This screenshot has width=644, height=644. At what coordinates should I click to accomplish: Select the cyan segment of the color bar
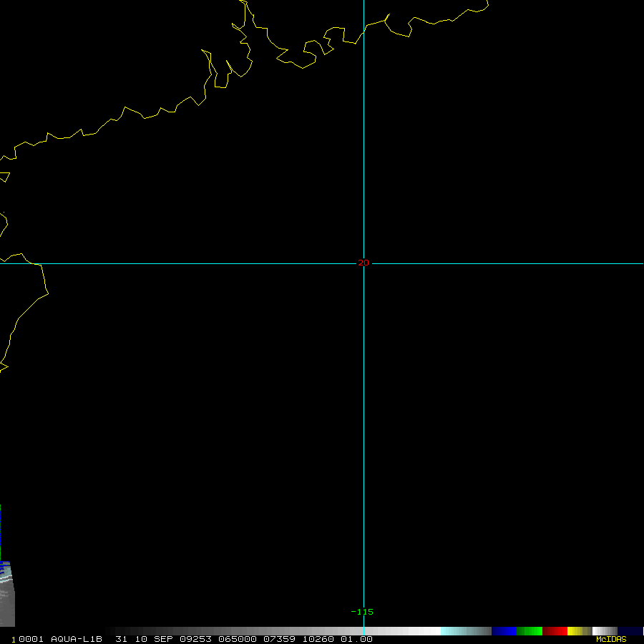tap(466, 631)
